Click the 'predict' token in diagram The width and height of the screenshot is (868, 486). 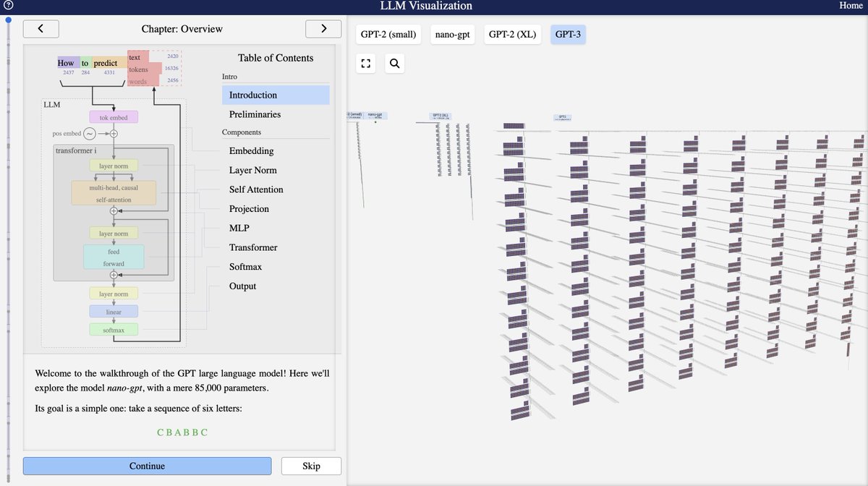[109, 63]
